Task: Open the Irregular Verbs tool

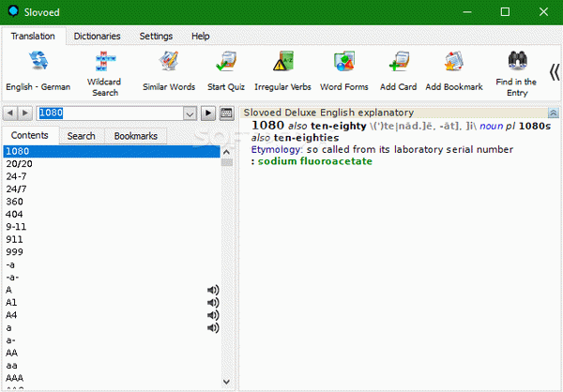Action: (282, 64)
